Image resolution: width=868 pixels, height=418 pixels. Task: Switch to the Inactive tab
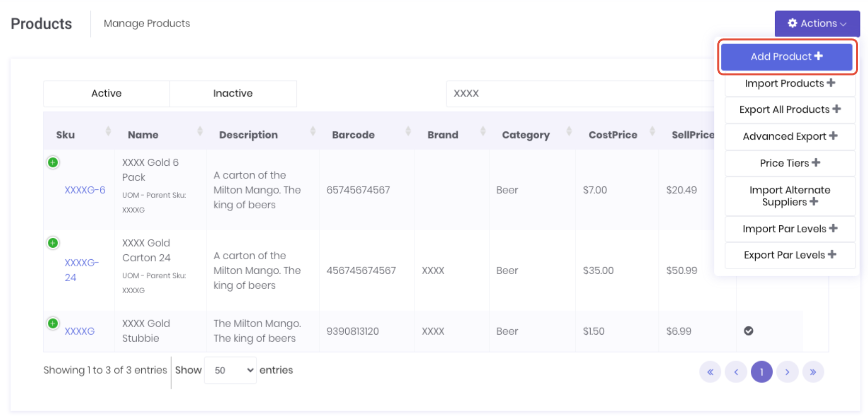[x=233, y=93]
